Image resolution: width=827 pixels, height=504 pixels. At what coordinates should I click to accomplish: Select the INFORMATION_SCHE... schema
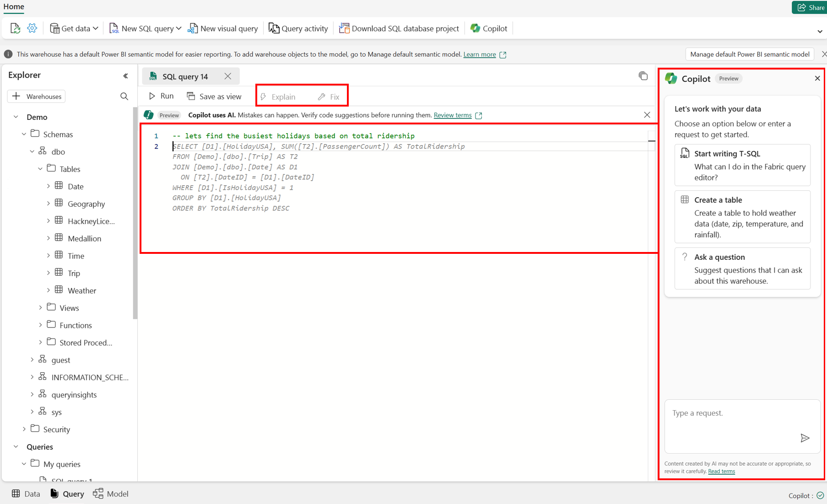click(x=90, y=377)
